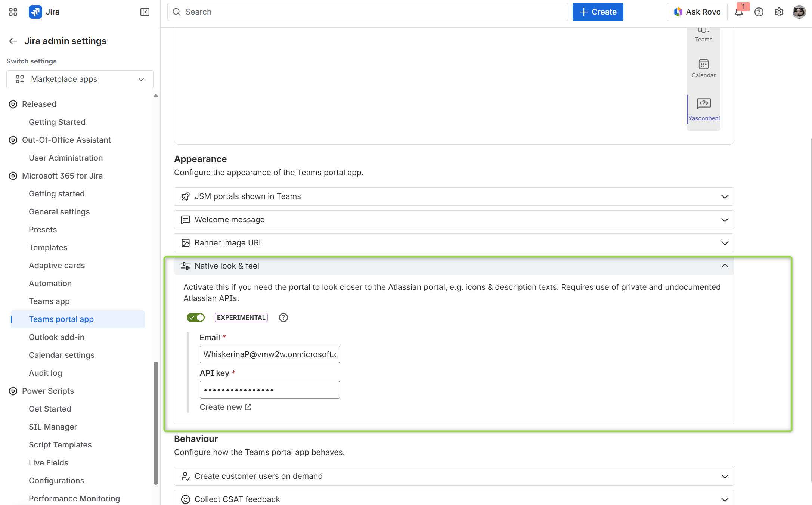Click into the Search field
Viewport: 812px width, 505px height.
tap(368, 12)
